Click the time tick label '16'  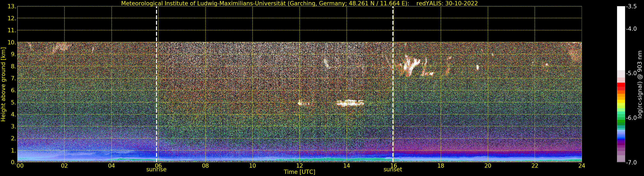tap(394, 166)
